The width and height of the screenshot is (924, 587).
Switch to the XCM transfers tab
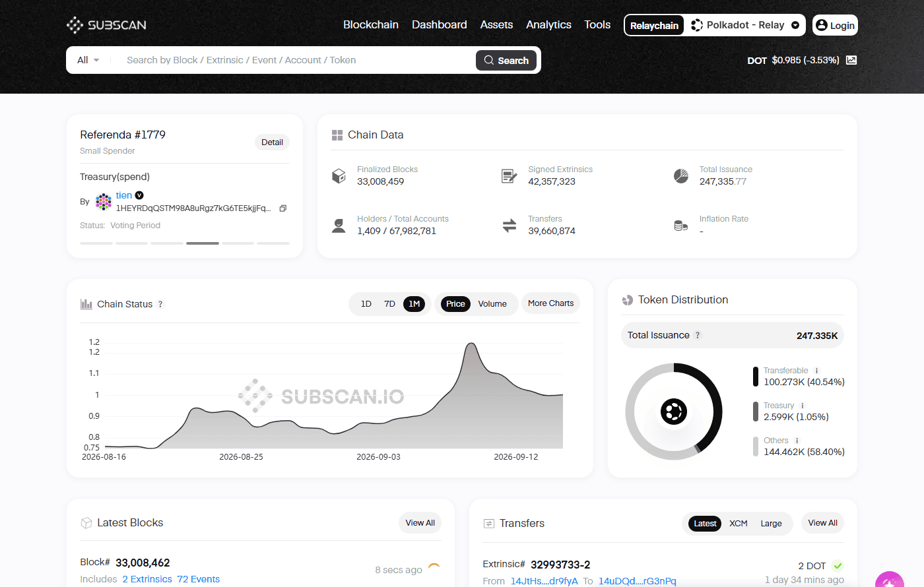click(x=739, y=524)
